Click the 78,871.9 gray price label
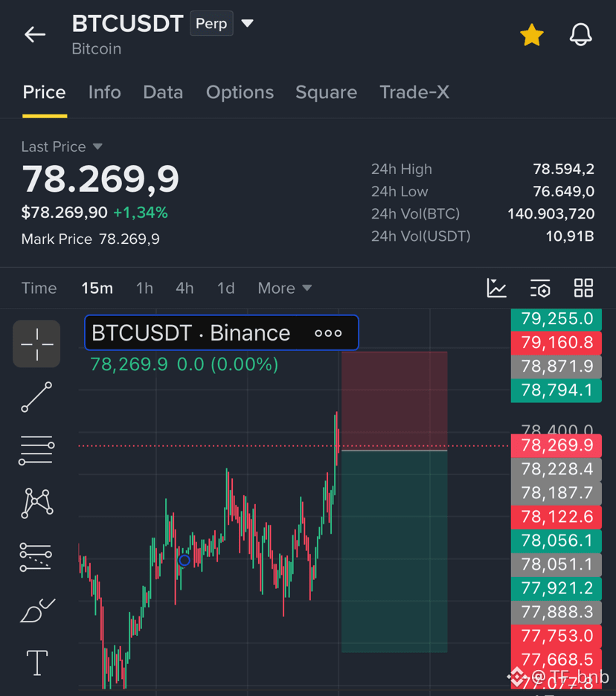616x696 pixels. 556,367
